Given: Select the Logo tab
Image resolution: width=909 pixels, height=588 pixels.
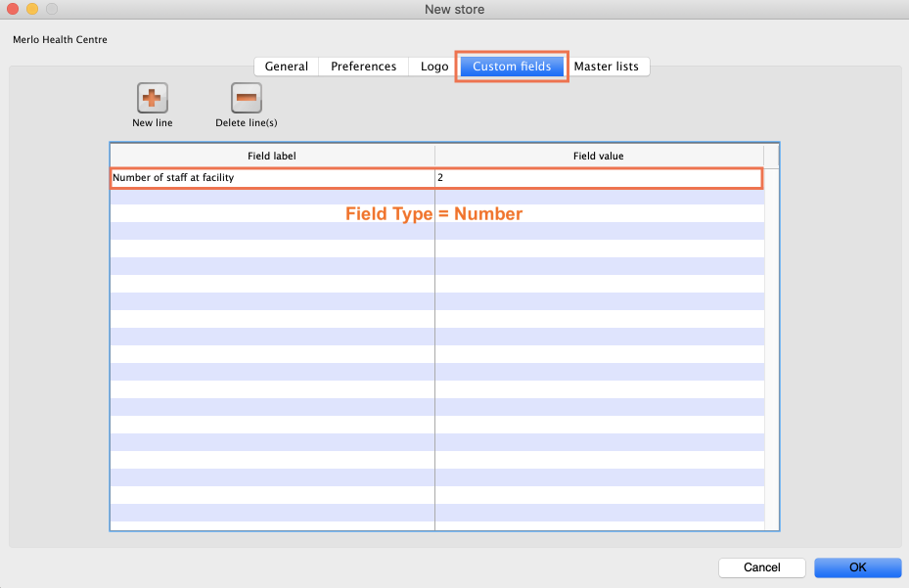Looking at the screenshot, I should pos(434,67).
